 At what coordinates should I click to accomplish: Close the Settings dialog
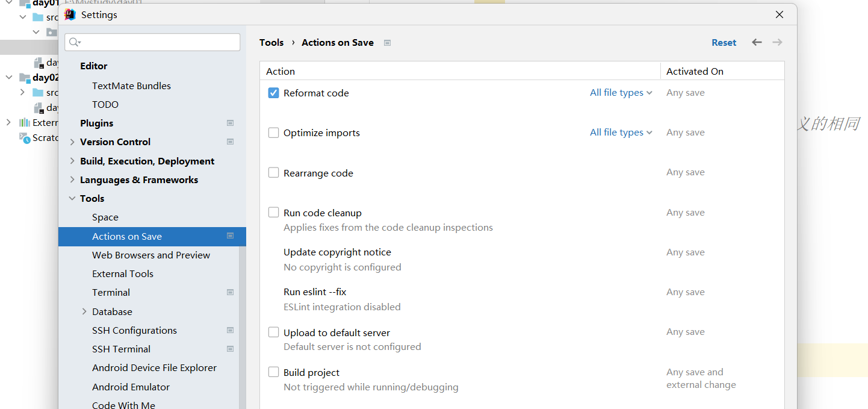coord(780,14)
